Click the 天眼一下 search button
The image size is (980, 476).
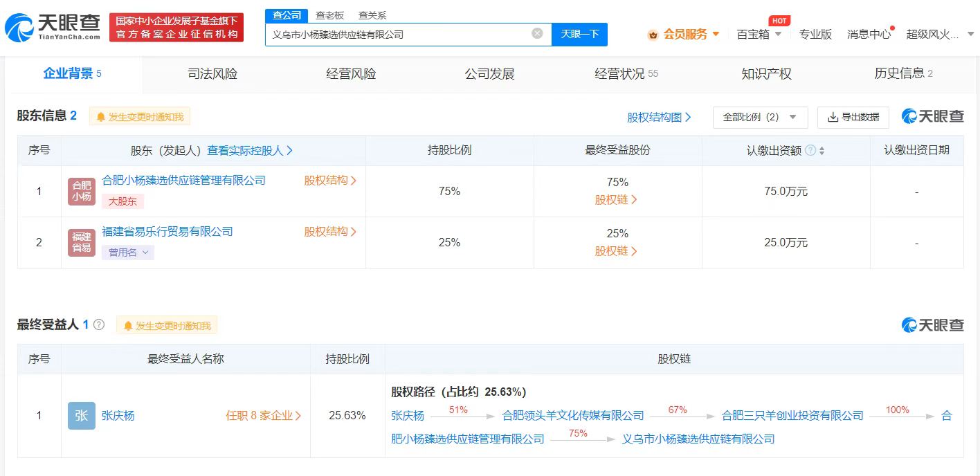(x=579, y=34)
